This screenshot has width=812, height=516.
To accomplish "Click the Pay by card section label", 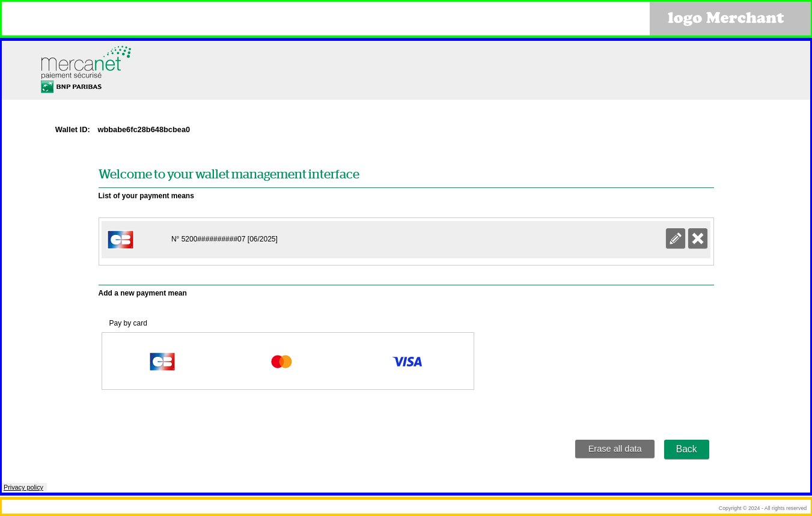I will 128,323.
